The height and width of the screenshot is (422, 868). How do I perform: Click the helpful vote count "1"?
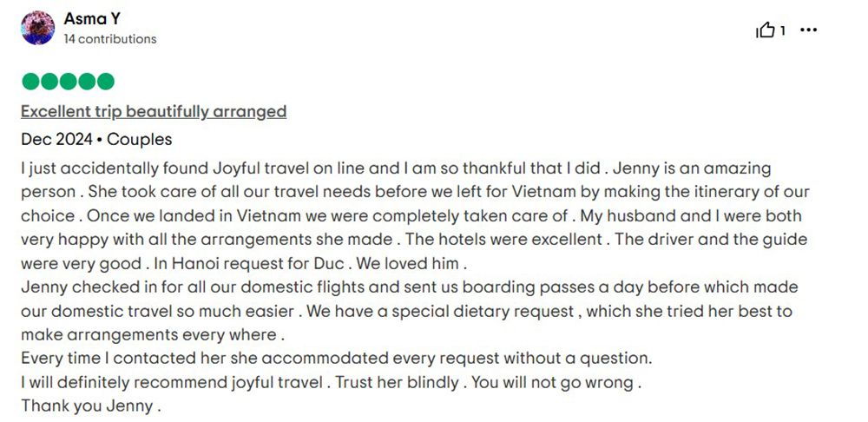click(x=783, y=31)
